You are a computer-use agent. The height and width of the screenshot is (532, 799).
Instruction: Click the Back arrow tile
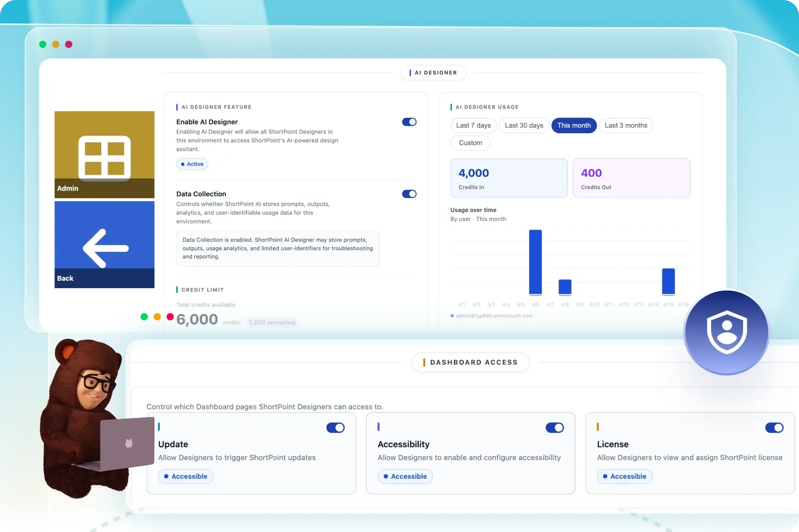coord(104,244)
